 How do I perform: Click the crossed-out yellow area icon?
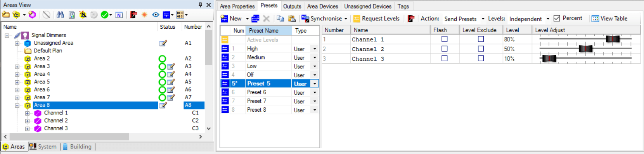(83, 15)
